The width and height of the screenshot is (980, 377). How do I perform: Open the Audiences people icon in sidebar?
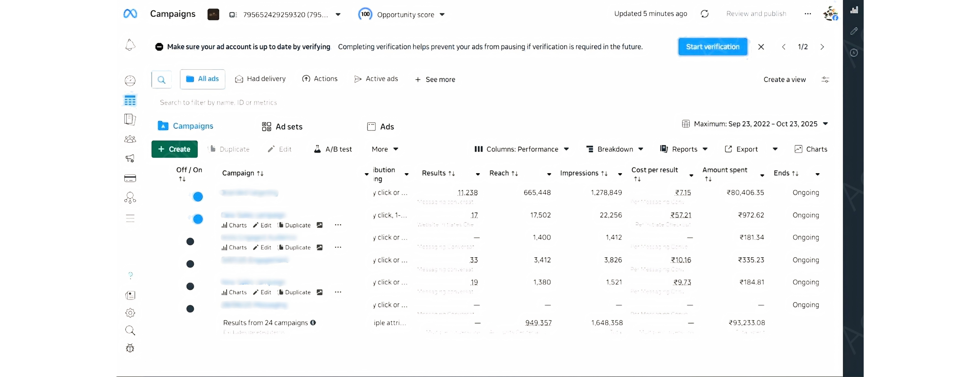click(130, 139)
